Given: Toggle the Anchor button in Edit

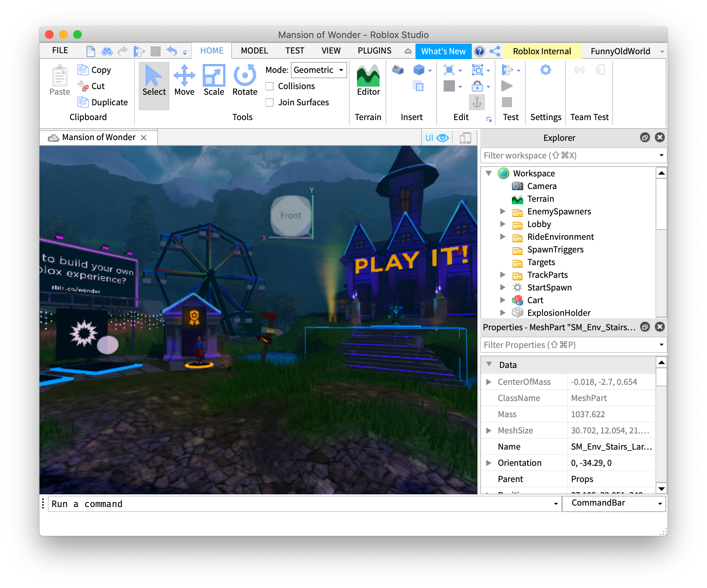Looking at the screenshot, I should point(477,102).
